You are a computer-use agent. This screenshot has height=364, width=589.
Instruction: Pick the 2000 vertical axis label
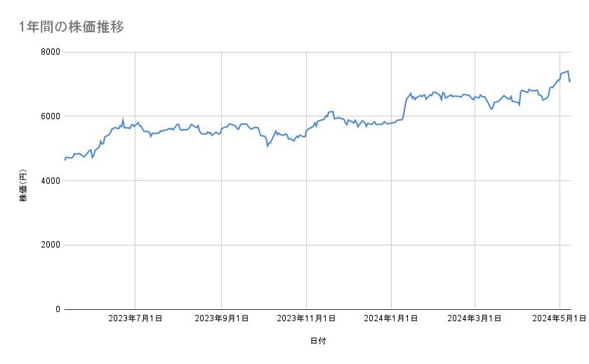tap(50, 245)
